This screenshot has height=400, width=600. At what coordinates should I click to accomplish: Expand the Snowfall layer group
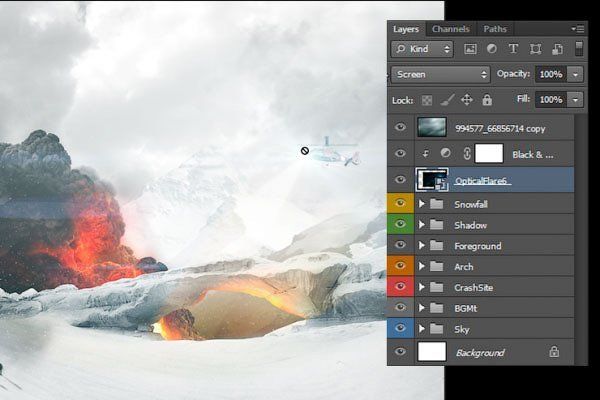(x=422, y=204)
